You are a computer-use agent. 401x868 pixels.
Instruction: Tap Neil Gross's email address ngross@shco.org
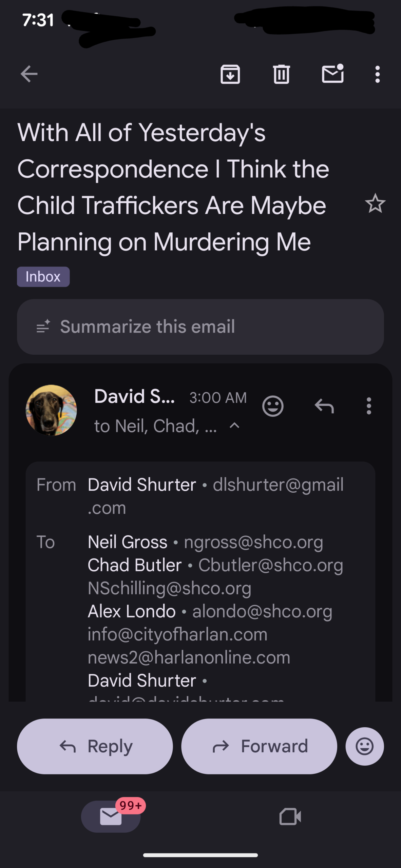(253, 542)
